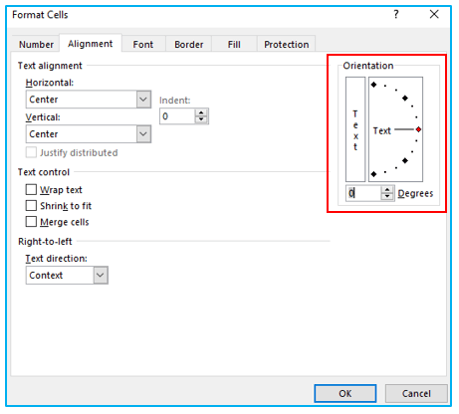Enable the Wrap text checkbox

[31, 190]
